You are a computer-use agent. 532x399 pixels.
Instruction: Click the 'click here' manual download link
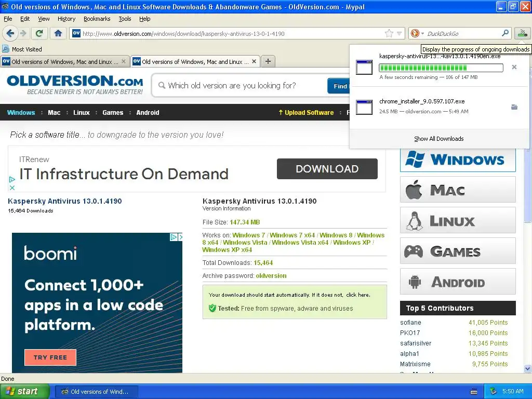357,295
